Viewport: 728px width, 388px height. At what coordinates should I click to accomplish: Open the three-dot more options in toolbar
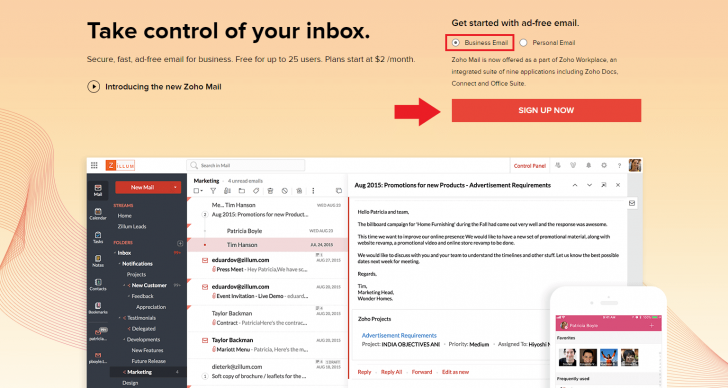point(313,191)
